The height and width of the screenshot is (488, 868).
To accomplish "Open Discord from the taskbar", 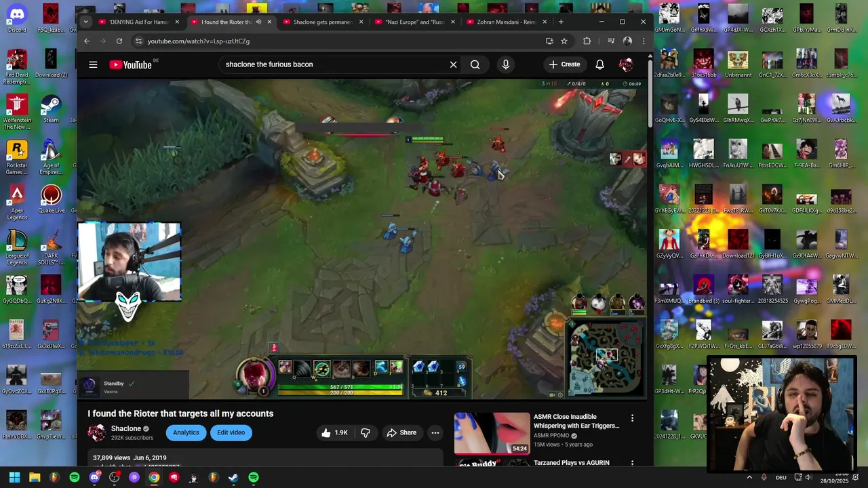I will [x=94, y=477].
